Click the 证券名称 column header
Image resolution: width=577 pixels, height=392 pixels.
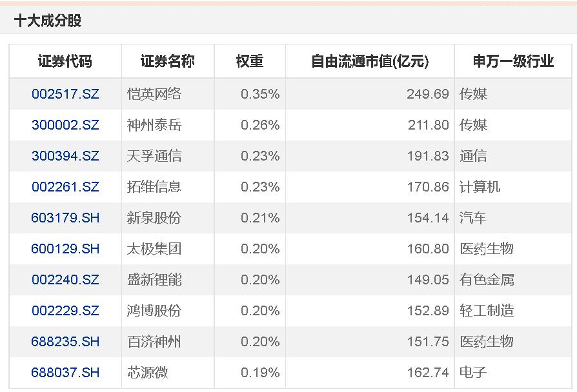167,61
